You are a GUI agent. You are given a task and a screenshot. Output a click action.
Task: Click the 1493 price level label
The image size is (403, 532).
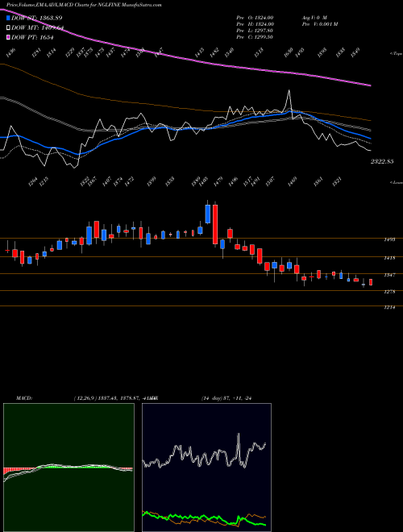tap(389, 240)
